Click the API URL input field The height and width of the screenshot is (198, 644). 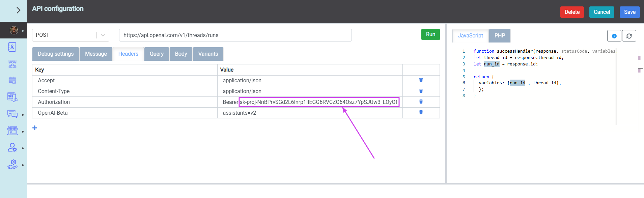coord(235,35)
